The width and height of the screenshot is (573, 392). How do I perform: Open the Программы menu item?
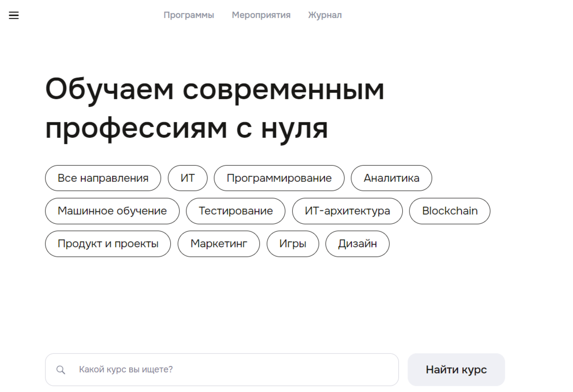coord(188,15)
